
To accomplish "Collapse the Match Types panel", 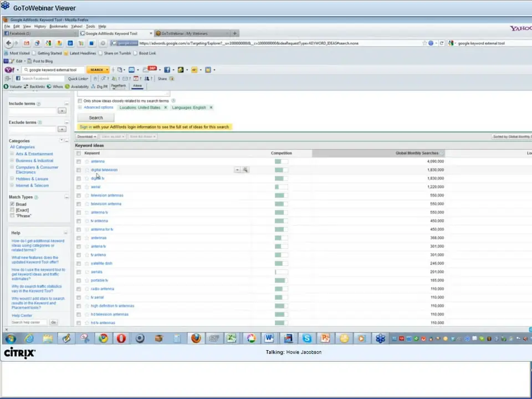I will point(66,197).
